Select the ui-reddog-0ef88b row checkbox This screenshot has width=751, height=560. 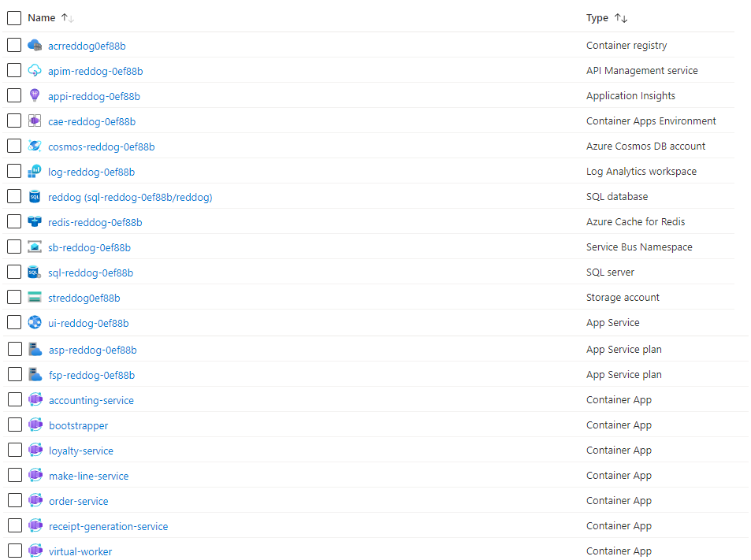tap(14, 323)
